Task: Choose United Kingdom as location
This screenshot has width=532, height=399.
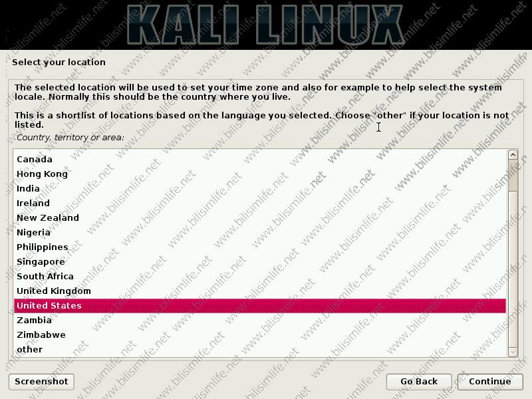Action: pyautogui.click(x=260, y=291)
